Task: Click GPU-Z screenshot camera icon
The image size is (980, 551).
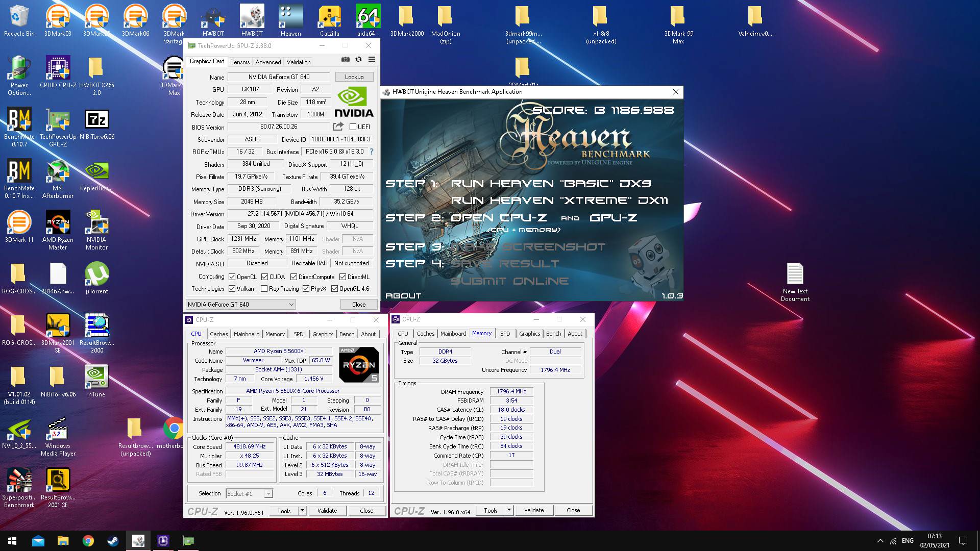Action: (346, 60)
